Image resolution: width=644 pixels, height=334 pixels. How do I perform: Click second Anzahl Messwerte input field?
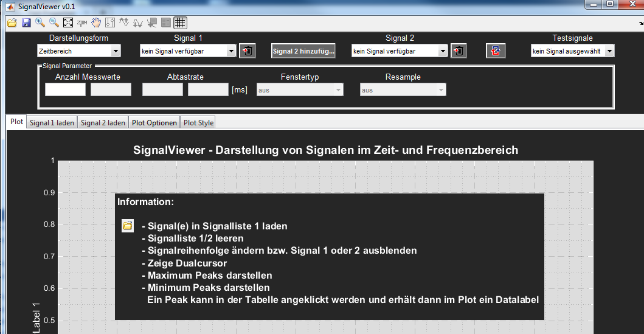[x=111, y=89]
